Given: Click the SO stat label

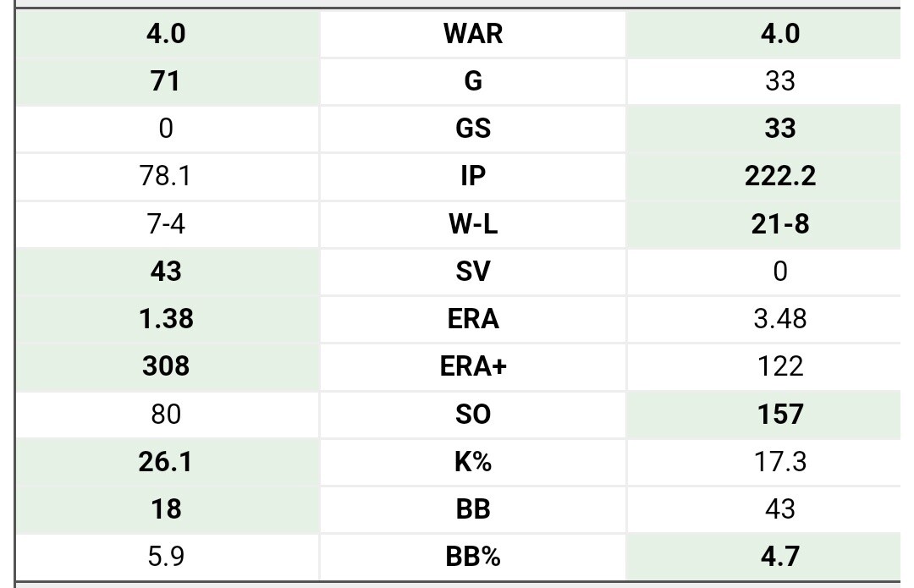Looking at the screenshot, I should 473,414.
